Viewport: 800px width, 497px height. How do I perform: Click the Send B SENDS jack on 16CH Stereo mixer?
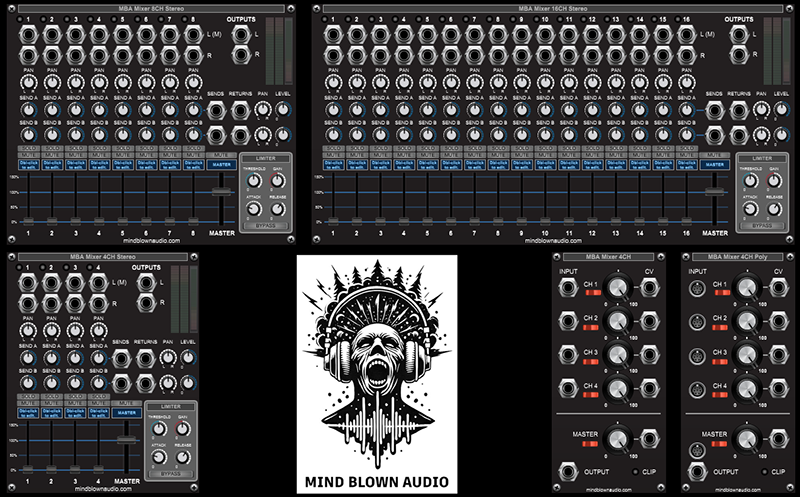coord(715,135)
